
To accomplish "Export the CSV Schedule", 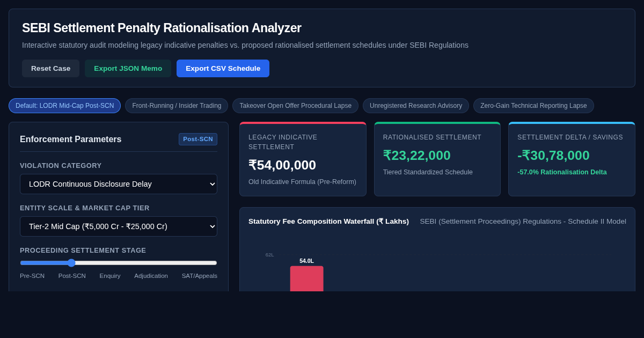I will 223,68.
